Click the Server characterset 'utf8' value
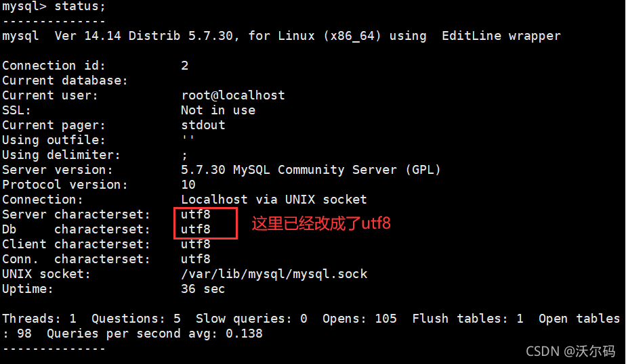Image resolution: width=626 pixels, height=364 pixels. (196, 214)
